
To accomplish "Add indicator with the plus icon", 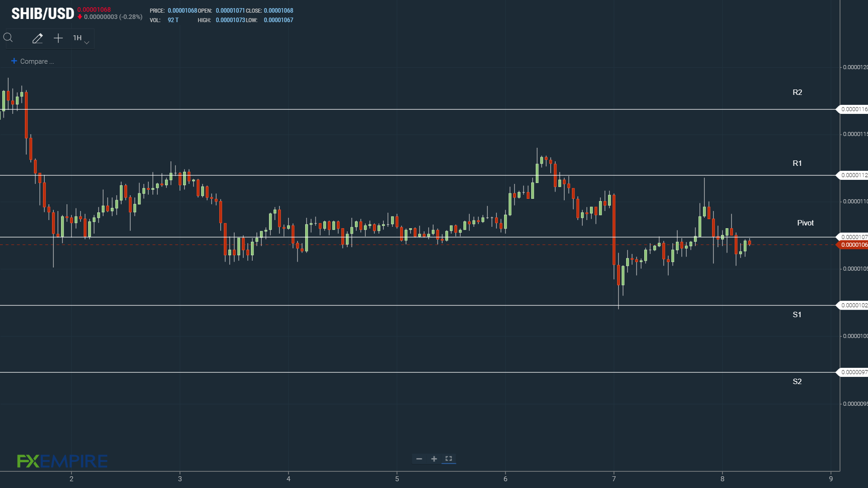I will pos(58,38).
